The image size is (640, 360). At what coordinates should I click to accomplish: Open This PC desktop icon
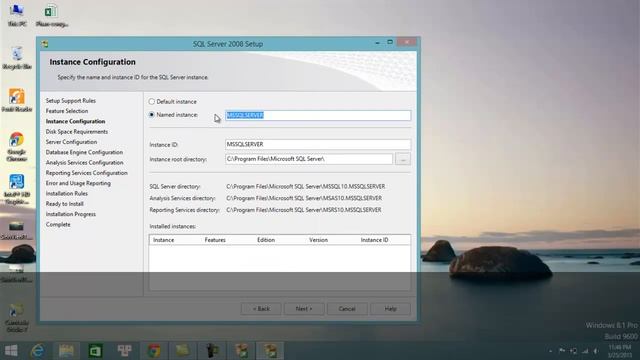17,16
